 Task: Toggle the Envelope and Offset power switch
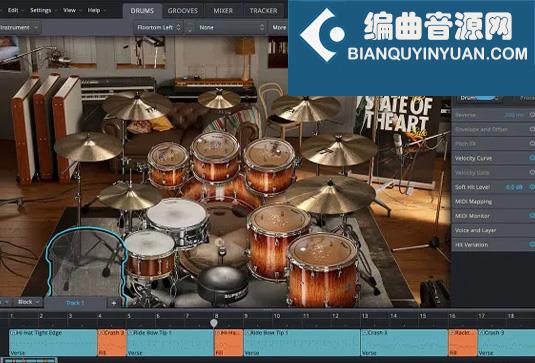tap(532, 129)
